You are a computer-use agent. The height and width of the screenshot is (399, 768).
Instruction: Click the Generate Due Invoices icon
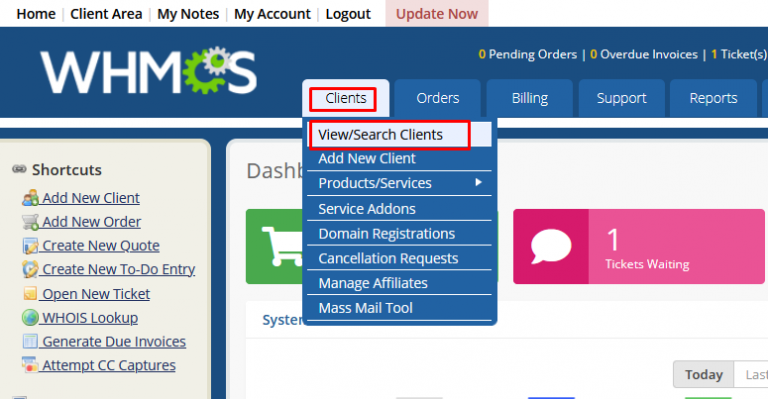[x=30, y=341]
